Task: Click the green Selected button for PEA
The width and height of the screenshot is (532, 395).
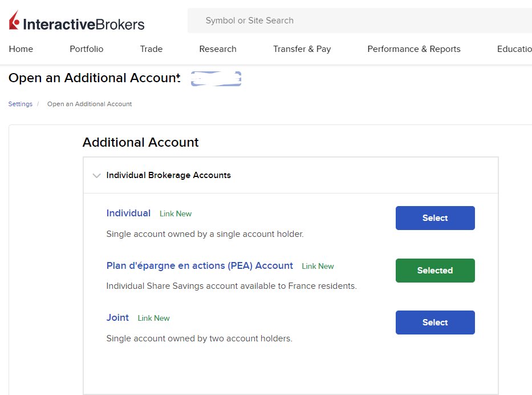Action: pyautogui.click(x=435, y=271)
